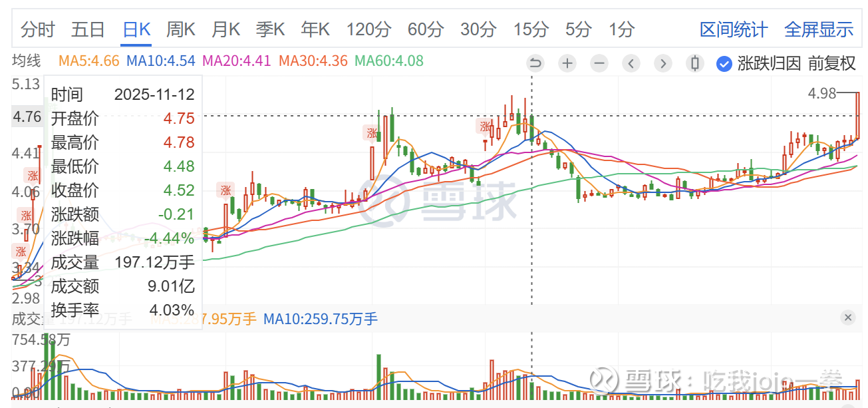
Task: Click the MA10:4.54 indicator label
Action: click(x=161, y=61)
